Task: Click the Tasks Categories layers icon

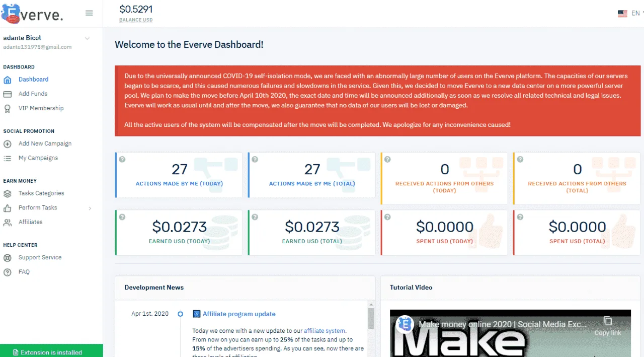Action: 8,193
